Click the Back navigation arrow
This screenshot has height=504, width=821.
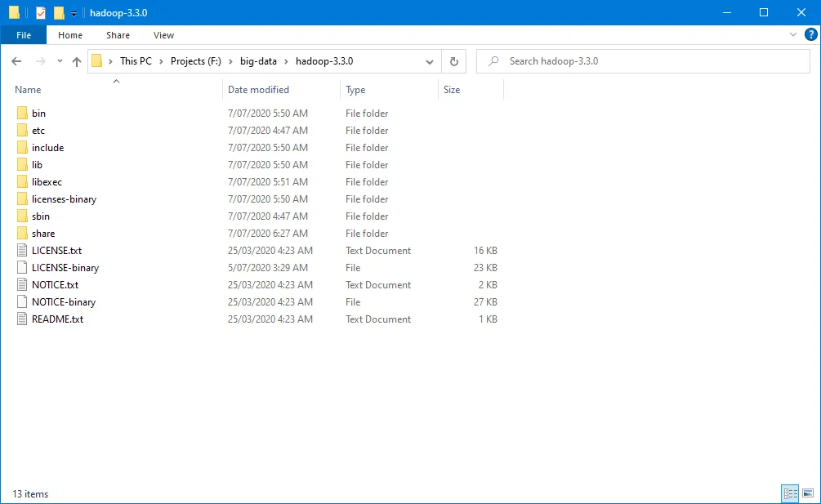[16, 61]
